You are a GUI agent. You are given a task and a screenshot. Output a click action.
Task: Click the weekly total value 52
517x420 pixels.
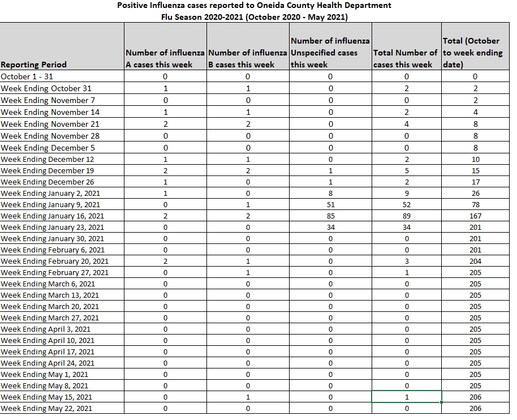[407, 204]
